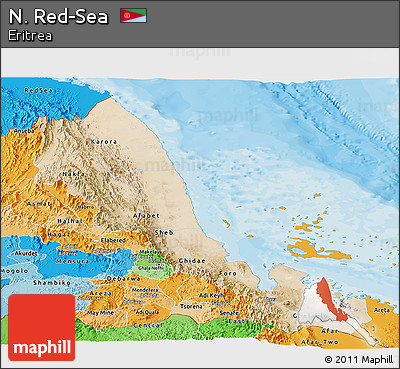
Task: Click the 'Mensura' place label
Action: (x=72, y=261)
